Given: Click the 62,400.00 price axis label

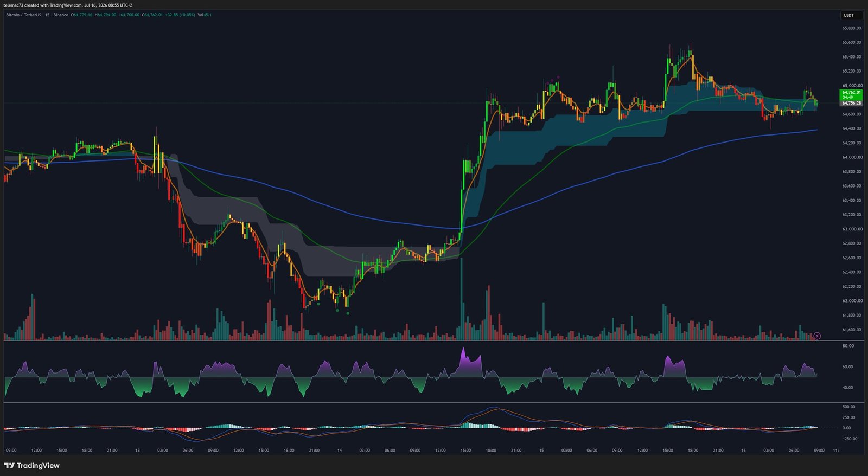Looking at the screenshot, I should pos(851,272).
